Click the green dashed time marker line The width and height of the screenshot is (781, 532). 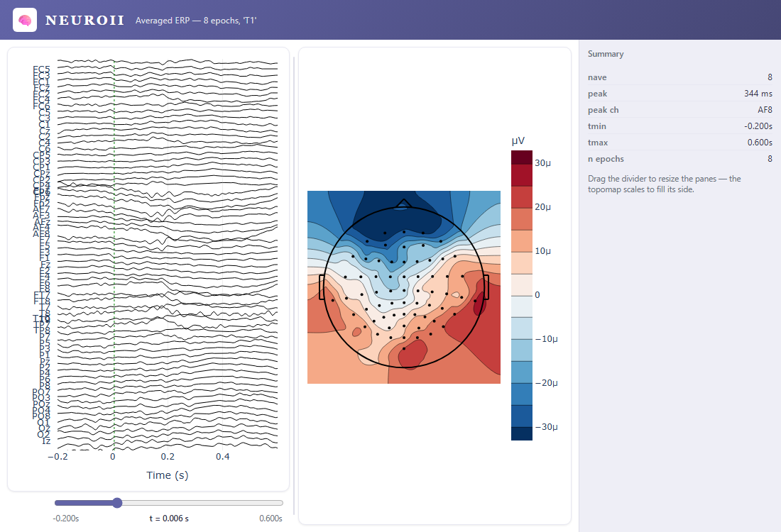click(114, 254)
